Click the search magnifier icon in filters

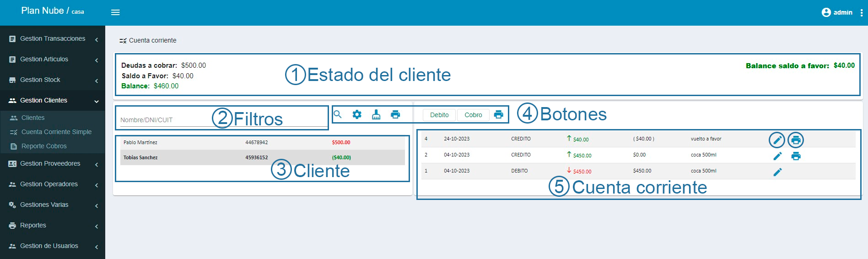point(338,114)
